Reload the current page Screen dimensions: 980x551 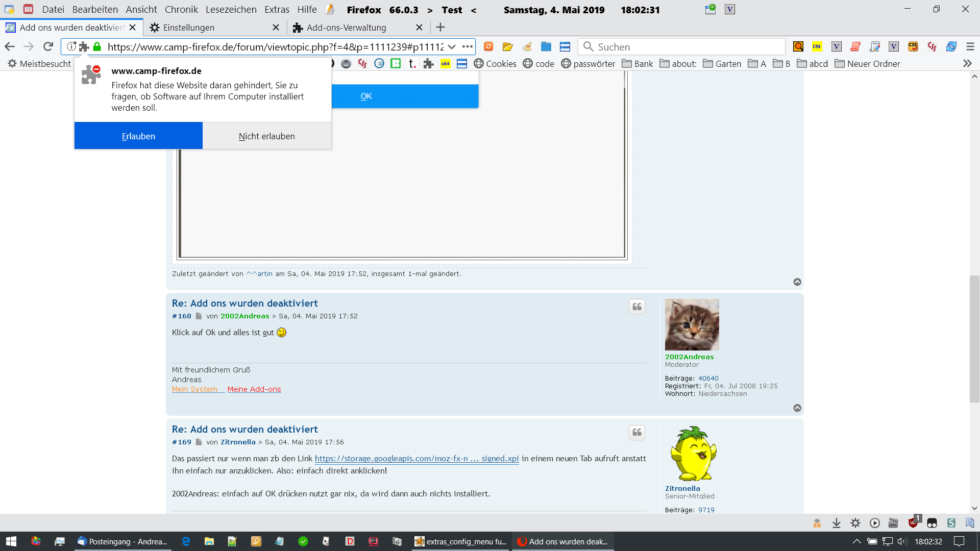(48, 47)
